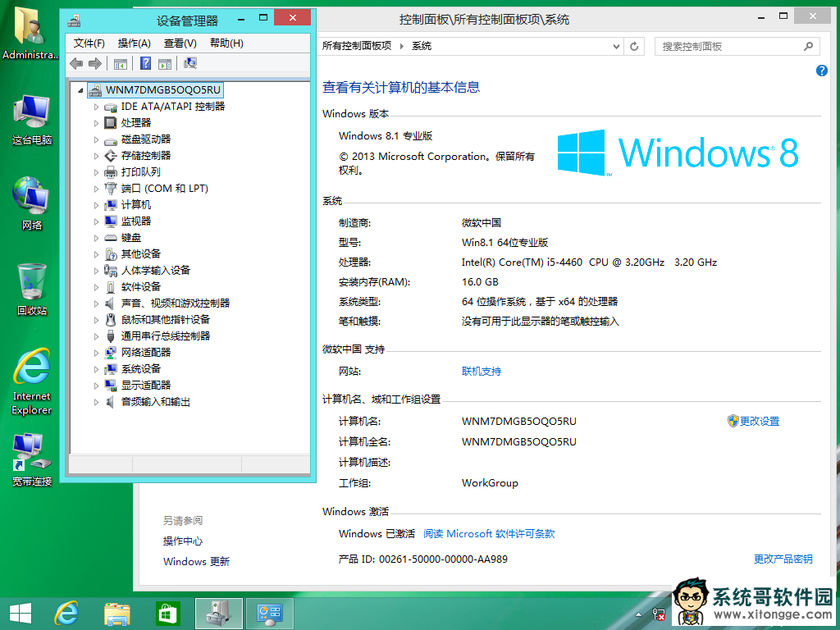Open File Explorer from the taskbar

pyautogui.click(x=117, y=614)
